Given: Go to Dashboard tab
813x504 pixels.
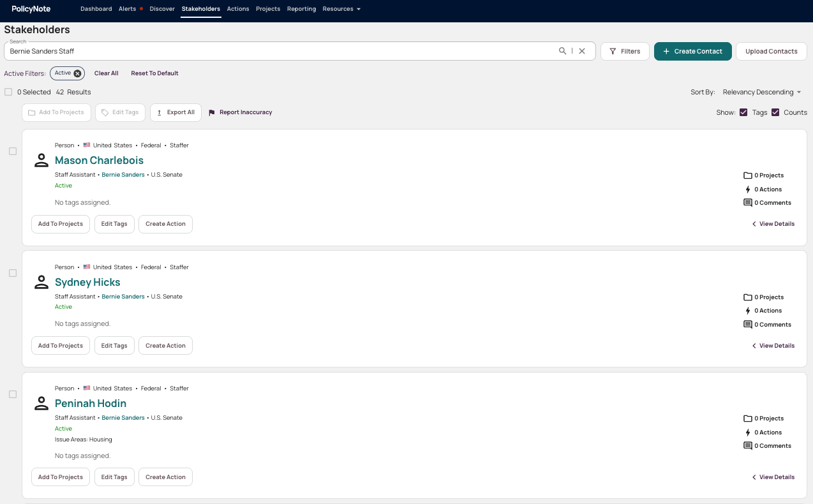Looking at the screenshot, I should (96, 9).
